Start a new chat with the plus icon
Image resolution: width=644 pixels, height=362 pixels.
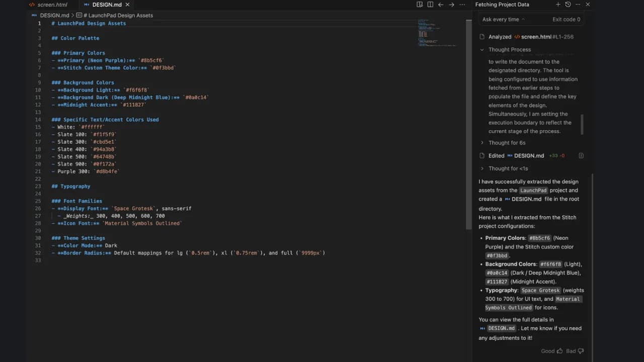[x=558, y=5]
